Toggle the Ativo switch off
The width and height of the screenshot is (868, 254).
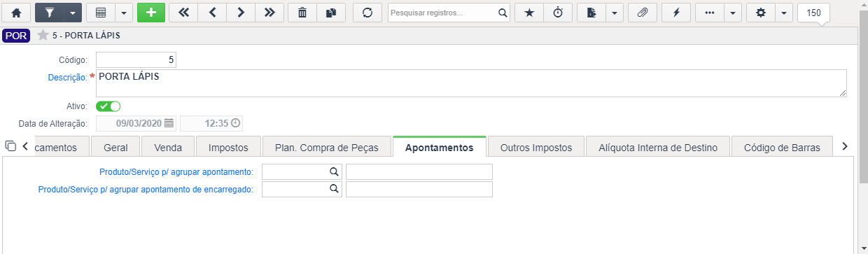108,106
